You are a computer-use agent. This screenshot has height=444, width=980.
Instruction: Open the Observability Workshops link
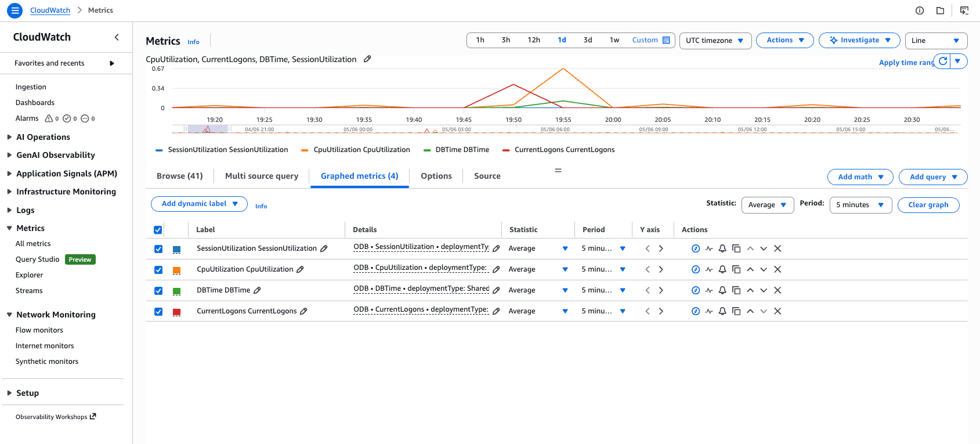(x=56, y=417)
